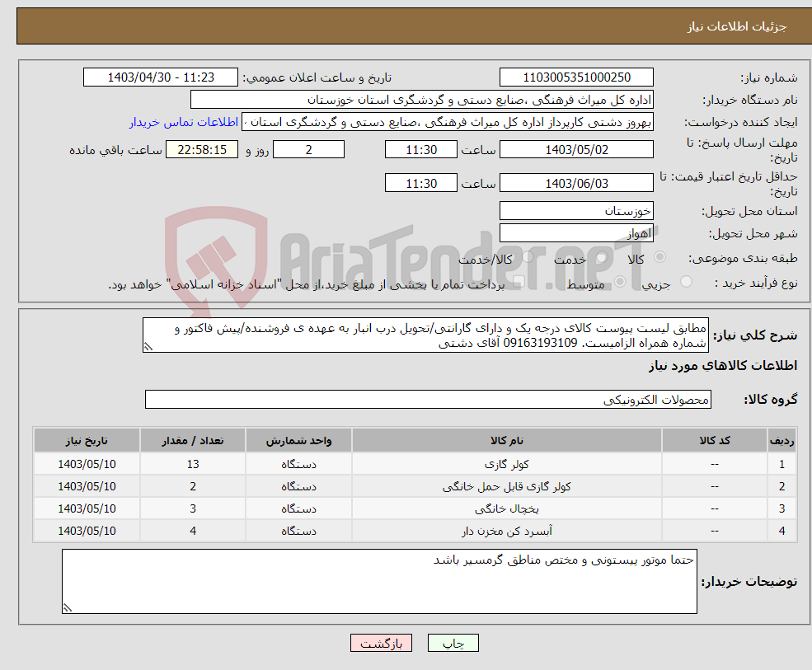Click the تاریخ نیاز column header
812x670 pixels.
(x=87, y=441)
